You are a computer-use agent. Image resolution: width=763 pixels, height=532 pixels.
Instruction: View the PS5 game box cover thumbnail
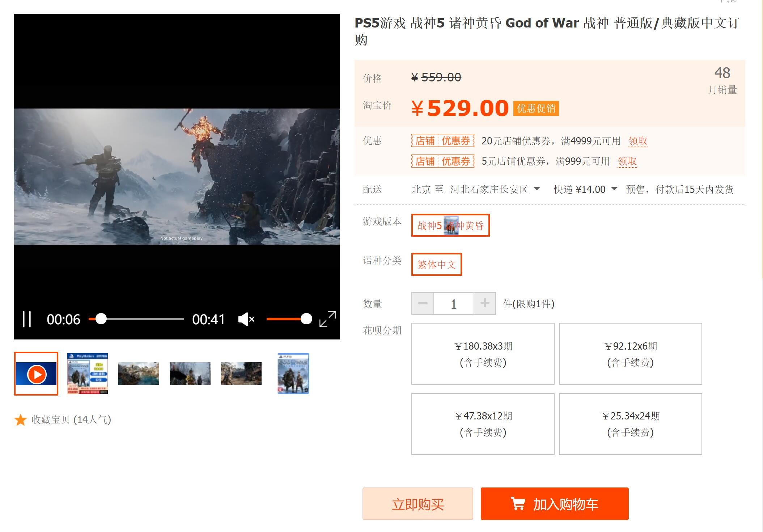click(293, 373)
